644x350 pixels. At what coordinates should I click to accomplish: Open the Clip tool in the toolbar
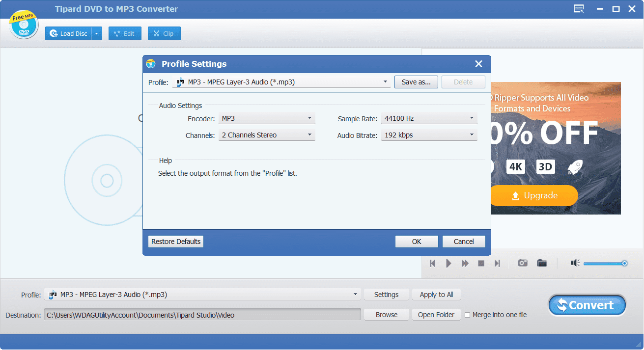[x=164, y=33]
